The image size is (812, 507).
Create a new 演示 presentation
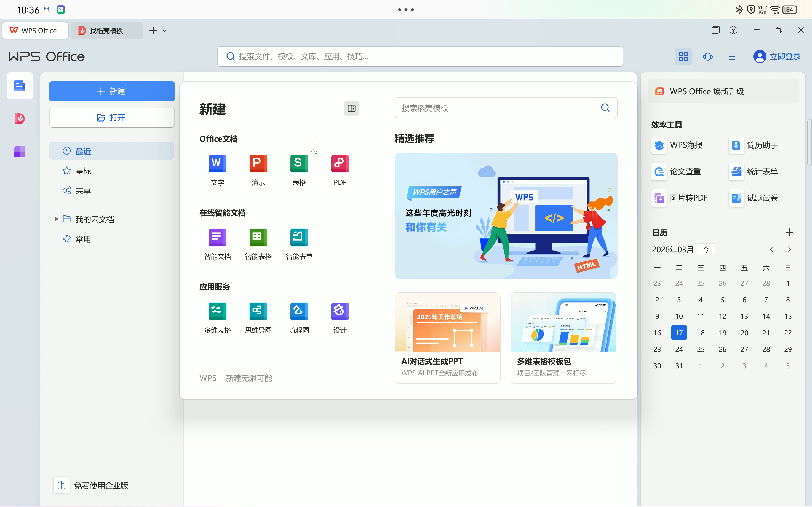pos(258,164)
